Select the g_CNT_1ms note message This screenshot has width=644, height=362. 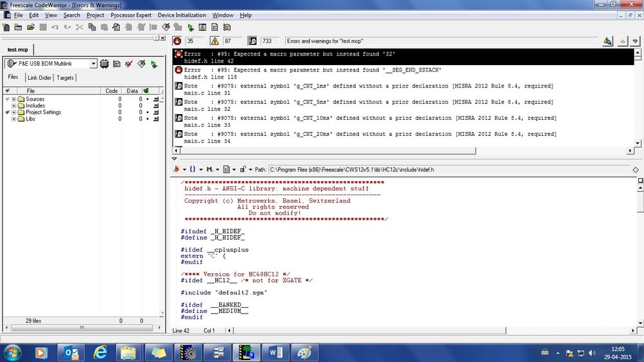tap(404, 90)
